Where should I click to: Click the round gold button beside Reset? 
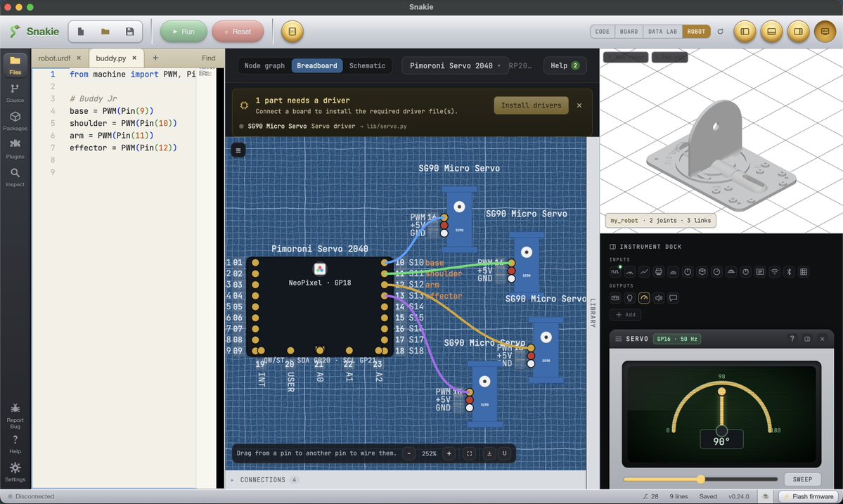click(292, 32)
